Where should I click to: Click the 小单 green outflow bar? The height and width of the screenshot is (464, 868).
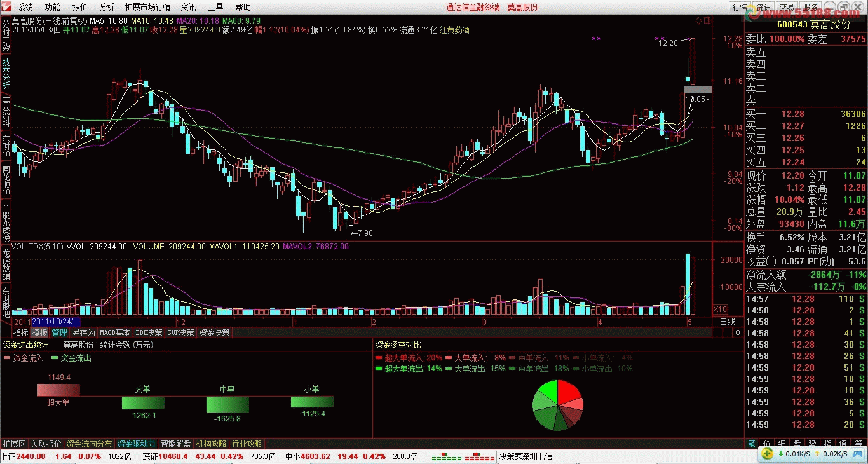coord(312,402)
